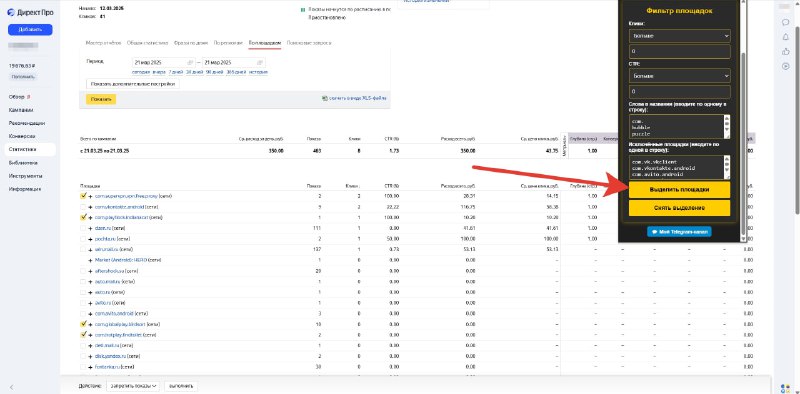Collapse the left sidebar with the chevron
800x394 pixels.
[x=12, y=387]
